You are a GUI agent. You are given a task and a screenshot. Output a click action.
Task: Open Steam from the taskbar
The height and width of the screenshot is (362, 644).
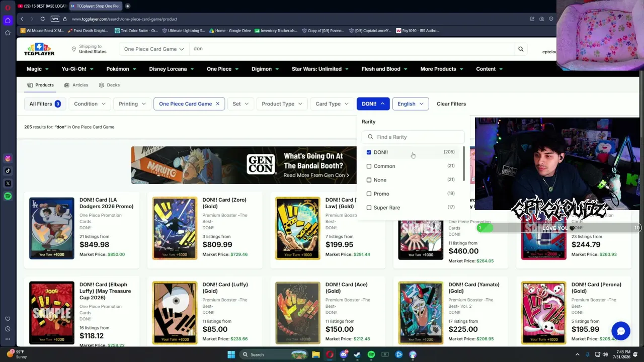click(x=357, y=354)
